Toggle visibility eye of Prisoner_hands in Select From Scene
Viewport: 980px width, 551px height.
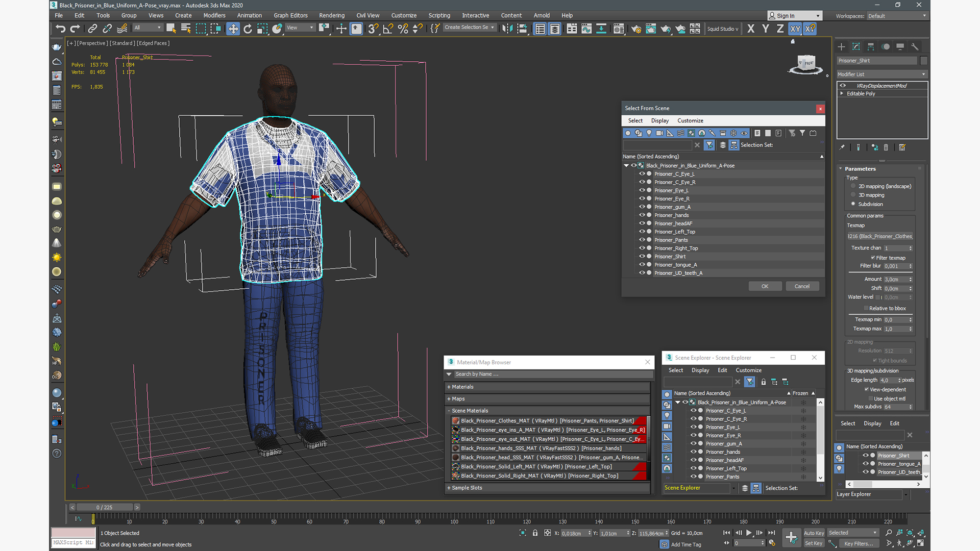(x=642, y=215)
